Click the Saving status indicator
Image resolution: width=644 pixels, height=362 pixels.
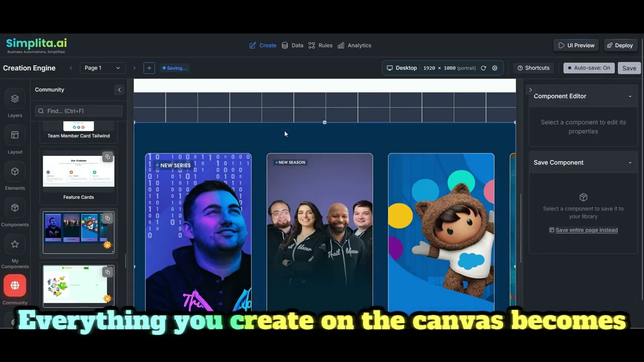175,68
